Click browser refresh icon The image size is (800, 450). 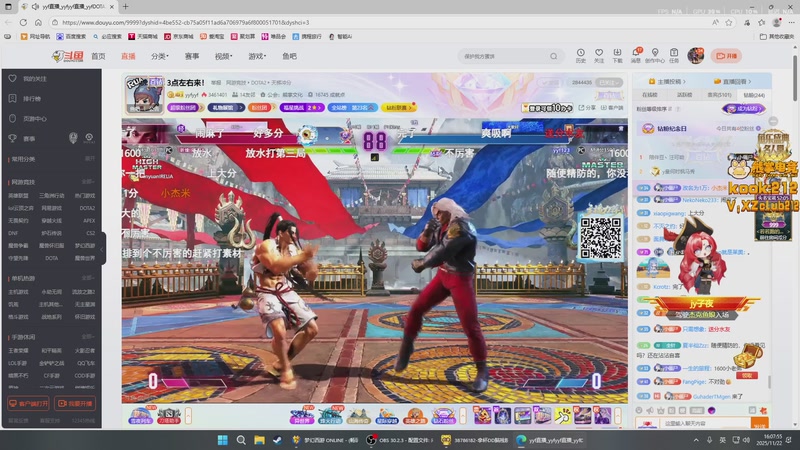pos(23,22)
